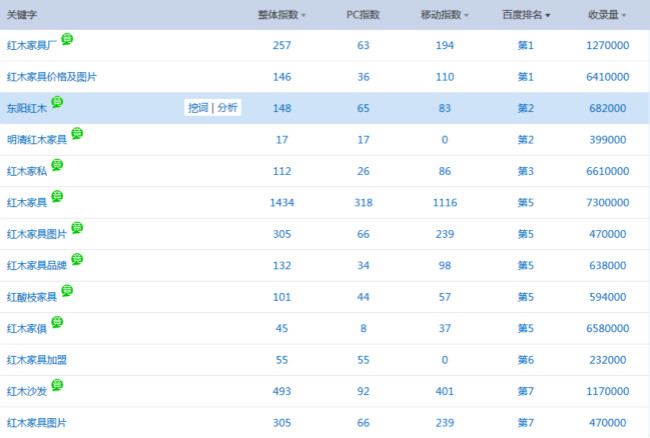
Task: Sort the table by 收录量
Action: 607,15
